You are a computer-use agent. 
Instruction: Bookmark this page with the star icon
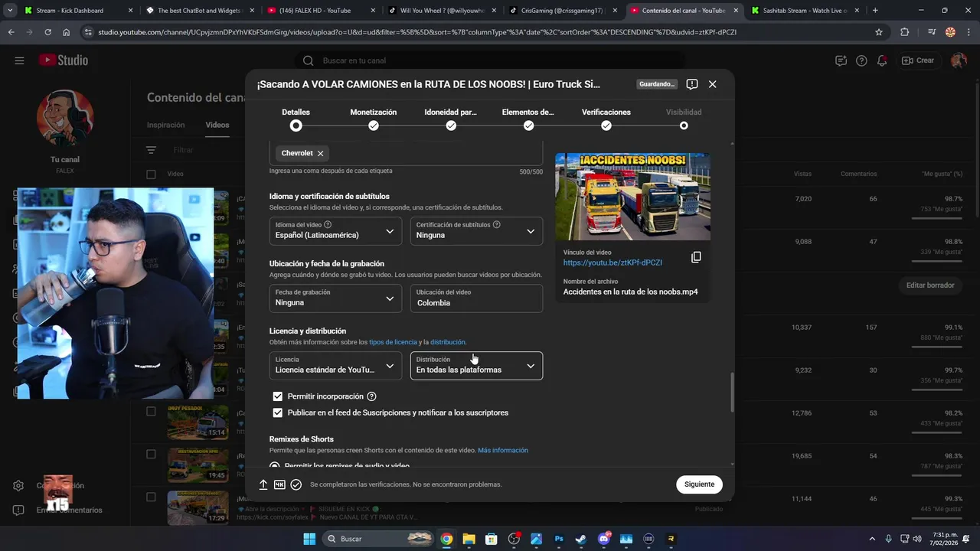click(879, 32)
